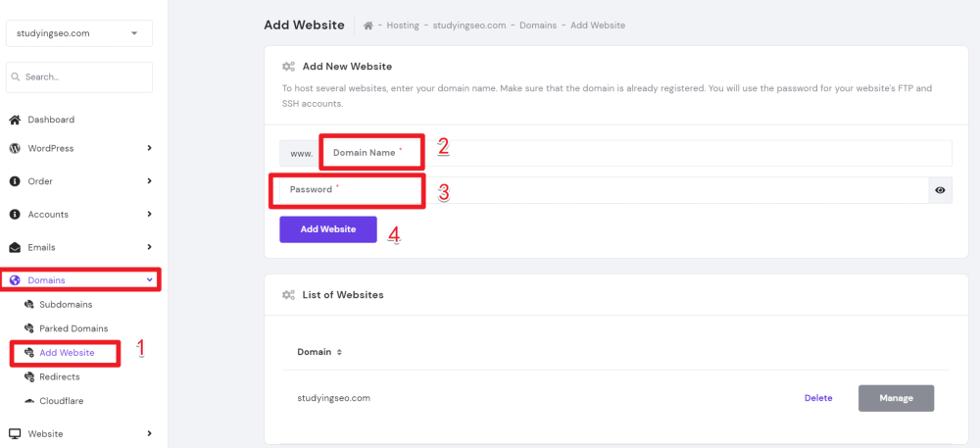Click gears icon beside List of Websites
This screenshot has height=448, width=980.
[x=288, y=294]
